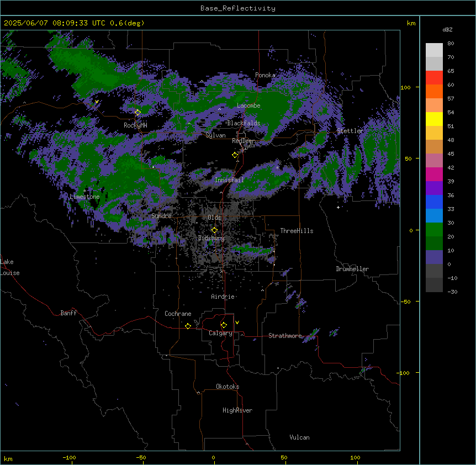Click the Drumheller city label

pos(352,269)
